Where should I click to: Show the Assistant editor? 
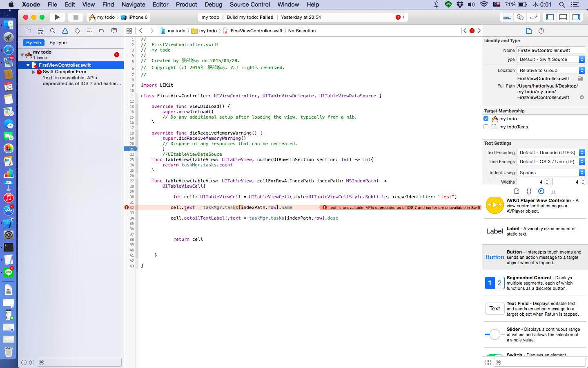(x=520, y=17)
